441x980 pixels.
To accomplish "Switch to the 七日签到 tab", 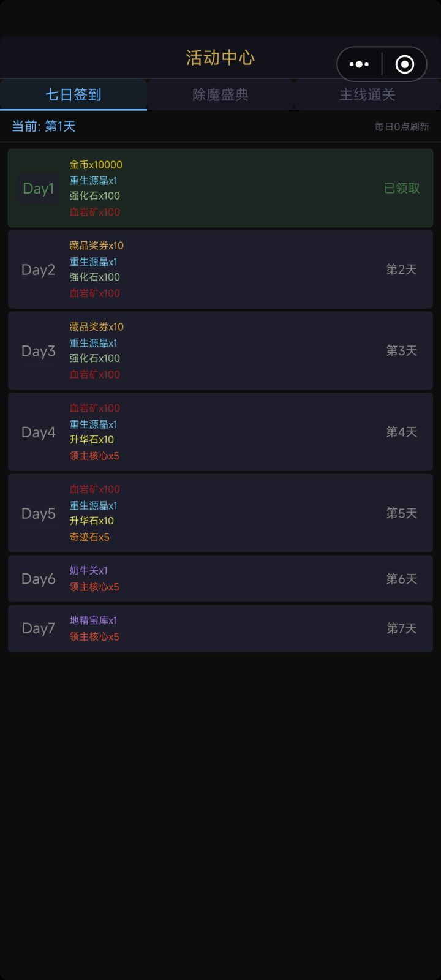I will coord(73,95).
